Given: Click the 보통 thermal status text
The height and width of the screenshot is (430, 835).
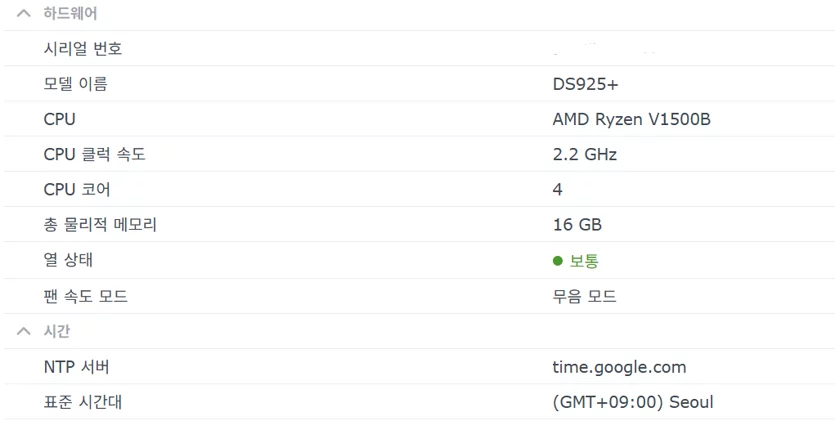Looking at the screenshot, I should pos(584,261).
